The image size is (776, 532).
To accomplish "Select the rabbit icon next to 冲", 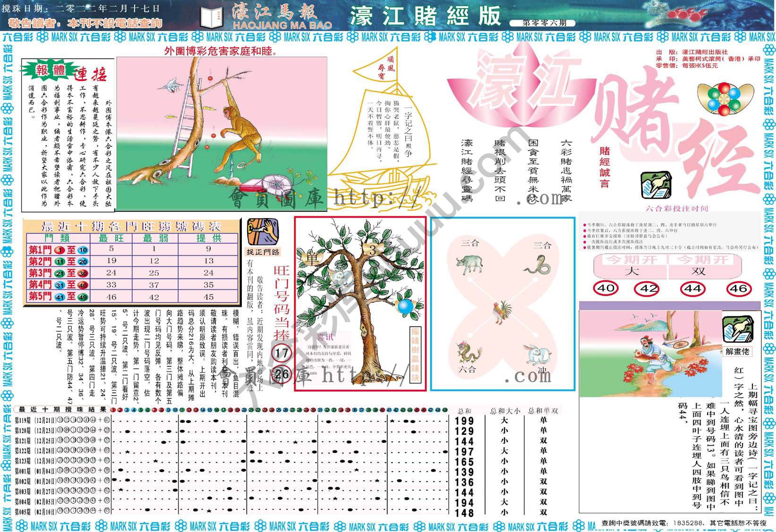I will (x=537, y=354).
